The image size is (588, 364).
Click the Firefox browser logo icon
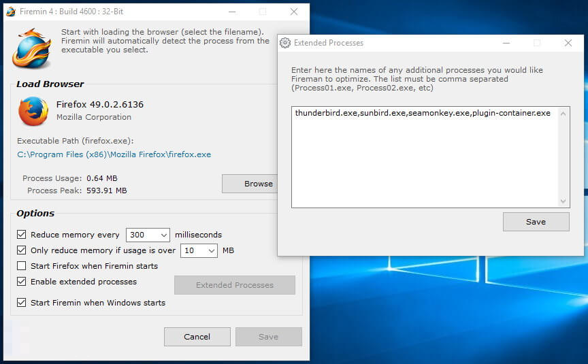[x=33, y=112]
